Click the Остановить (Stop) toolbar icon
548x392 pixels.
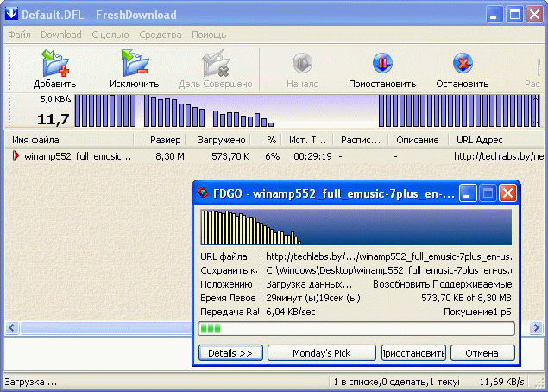[x=463, y=63]
